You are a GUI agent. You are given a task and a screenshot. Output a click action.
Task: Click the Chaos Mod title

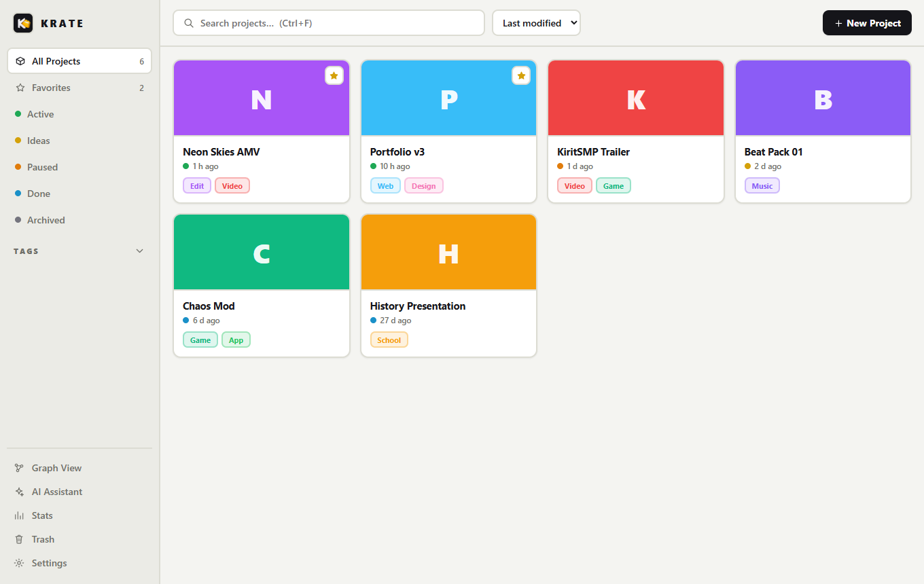click(x=209, y=306)
